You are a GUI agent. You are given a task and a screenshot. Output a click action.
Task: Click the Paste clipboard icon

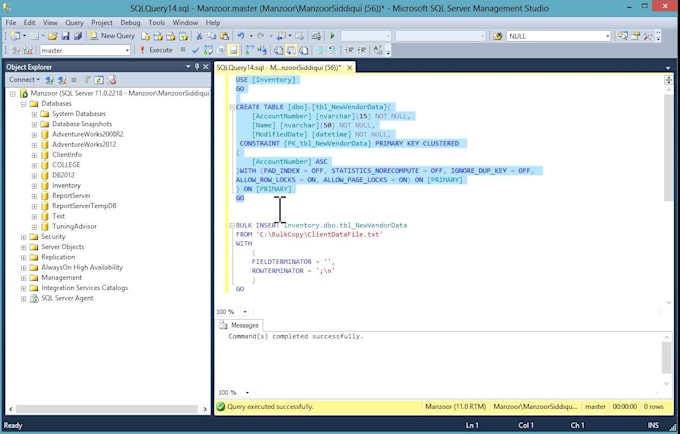pos(224,36)
